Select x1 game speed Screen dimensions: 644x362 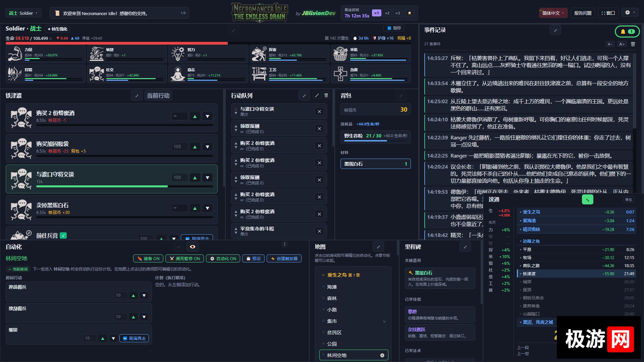tap(377, 13)
